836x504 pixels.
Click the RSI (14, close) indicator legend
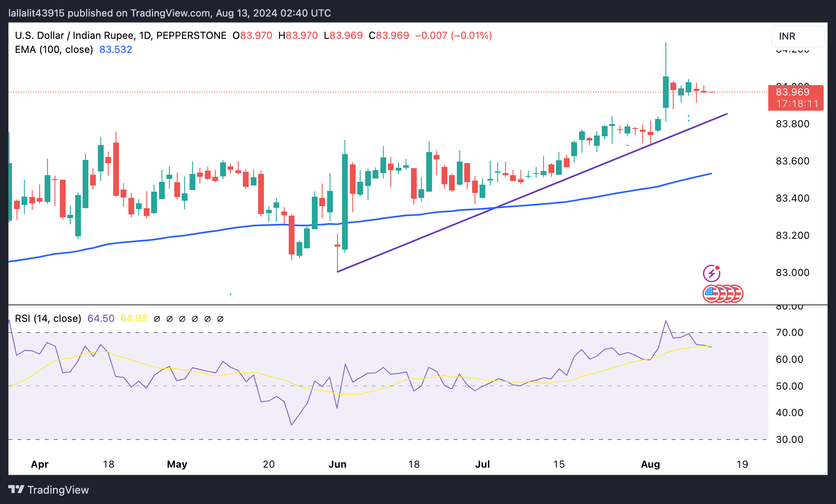pos(48,319)
